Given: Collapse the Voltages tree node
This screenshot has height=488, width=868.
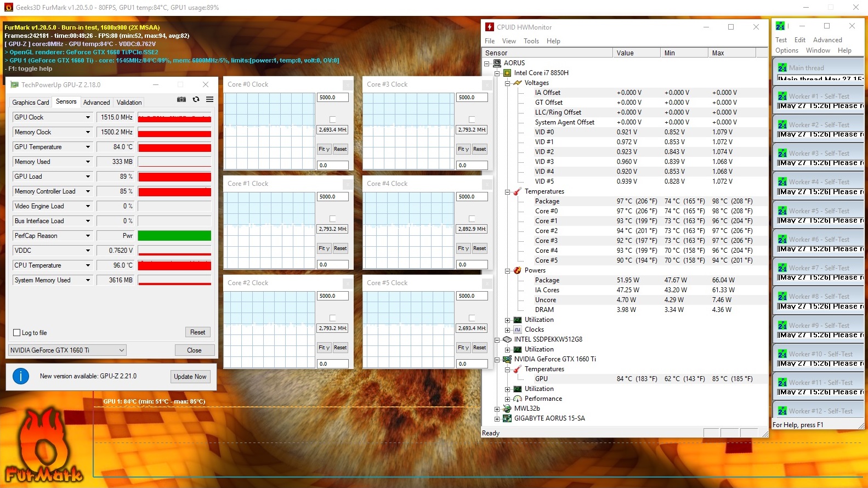Looking at the screenshot, I should pyautogui.click(x=507, y=83).
